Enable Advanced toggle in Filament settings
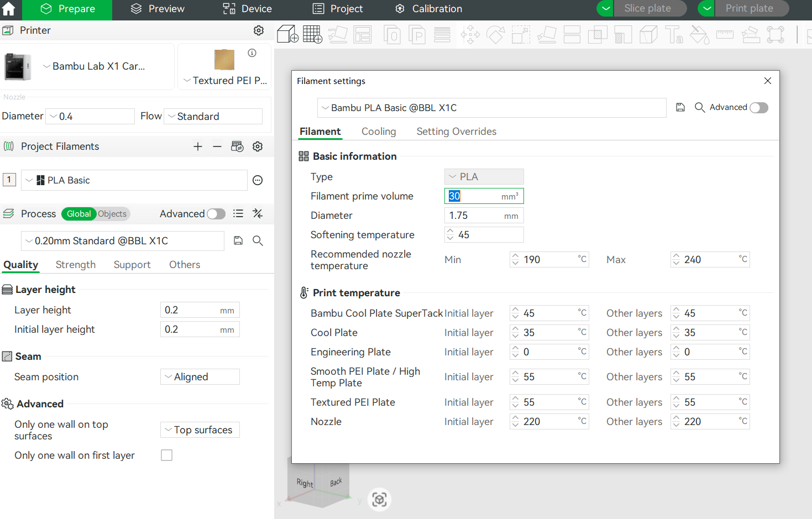The image size is (812, 519). (x=758, y=108)
